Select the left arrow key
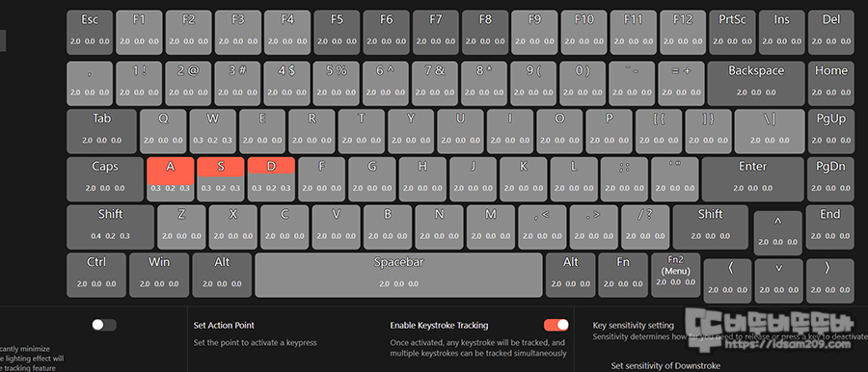Viewport: 868px width, 372px height. 727,280
